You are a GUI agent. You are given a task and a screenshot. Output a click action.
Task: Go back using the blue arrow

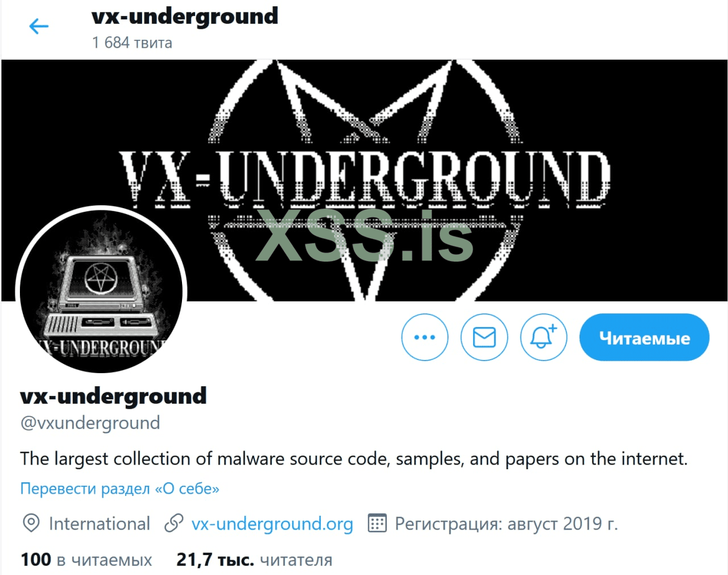[39, 26]
